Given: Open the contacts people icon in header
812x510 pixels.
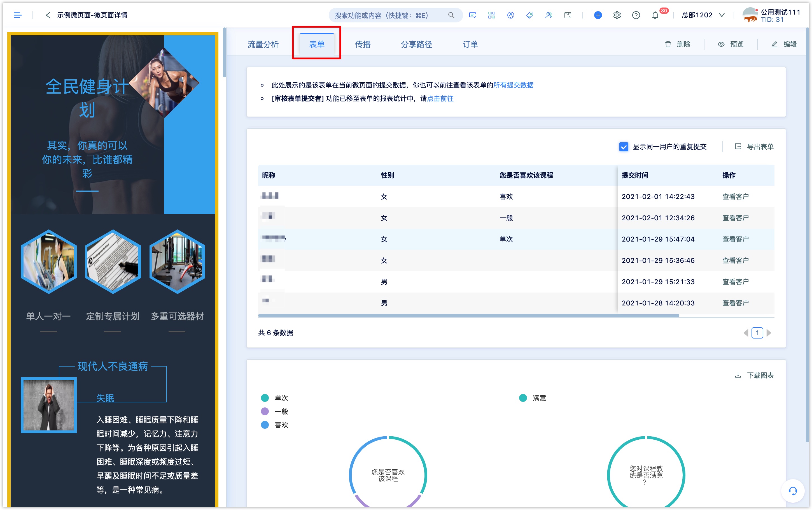Looking at the screenshot, I should click(549, 15).
